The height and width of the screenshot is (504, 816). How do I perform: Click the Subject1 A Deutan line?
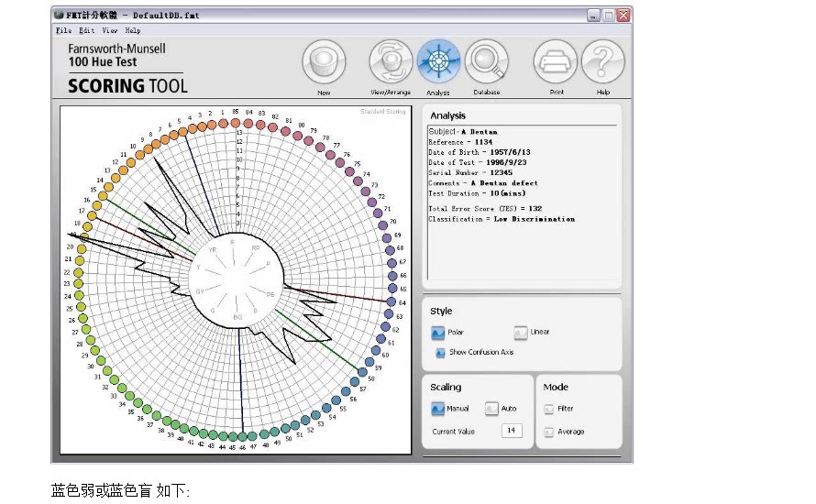[x=463, y=132]
